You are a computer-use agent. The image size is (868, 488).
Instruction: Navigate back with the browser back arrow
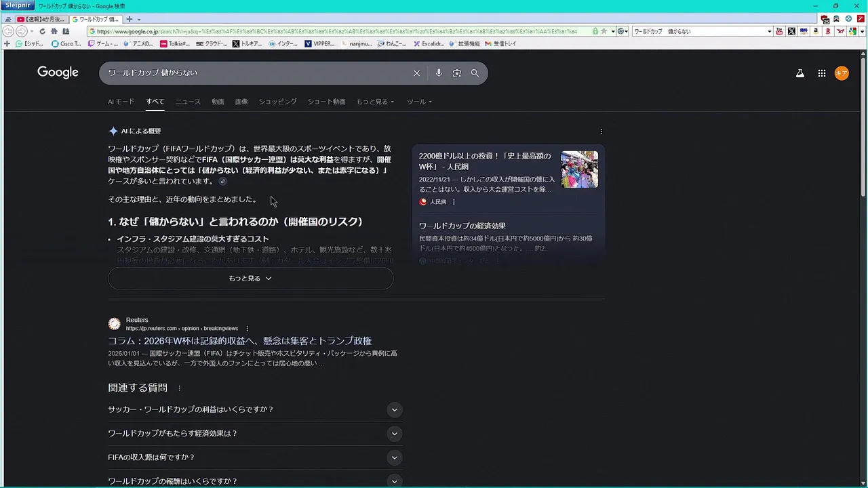8,31
